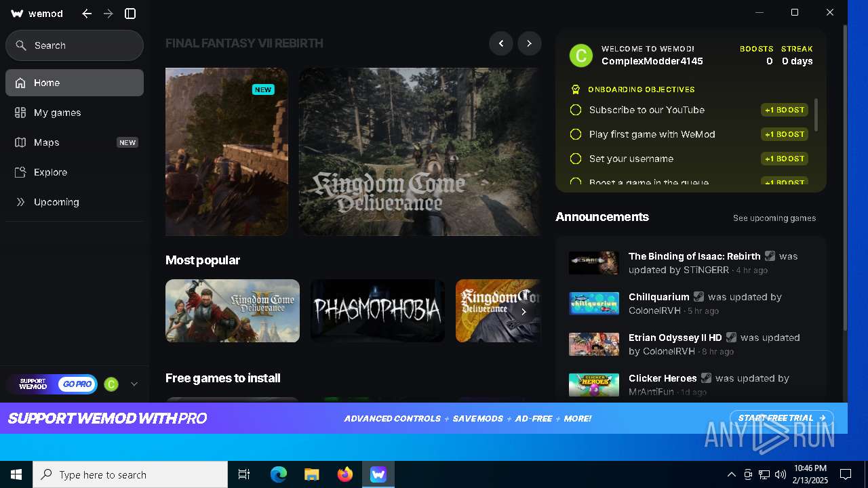Open the Chillquarium announcement
The height and width of the screenshot is (488, 868).
[x=691, y=304]
